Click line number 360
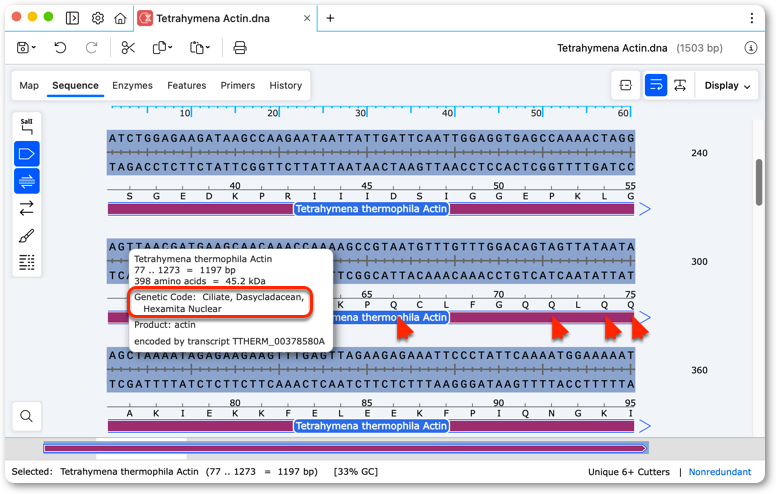776x494 pixels. point(699,370)
